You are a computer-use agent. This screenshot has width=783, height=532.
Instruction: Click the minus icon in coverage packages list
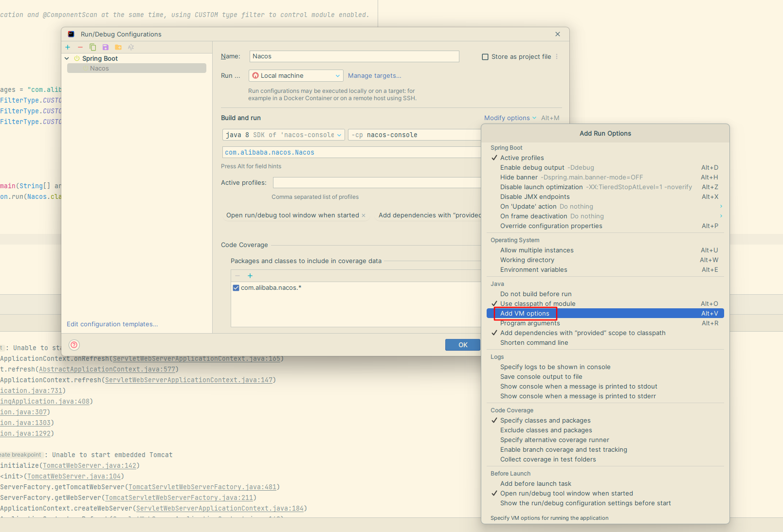[237, 276]
